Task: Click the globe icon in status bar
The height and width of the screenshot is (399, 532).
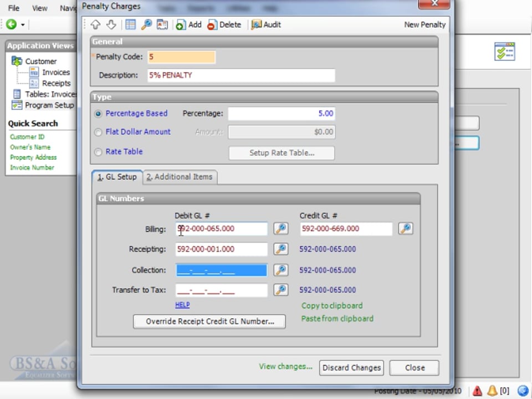Action: tap(523, 391)
